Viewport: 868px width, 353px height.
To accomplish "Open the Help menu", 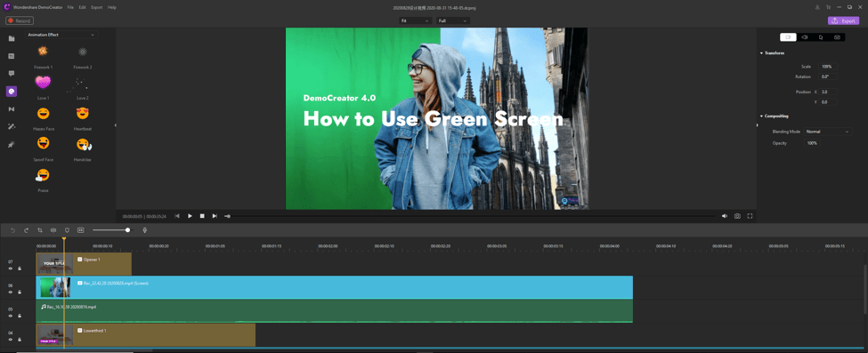I will coord(112,7).
